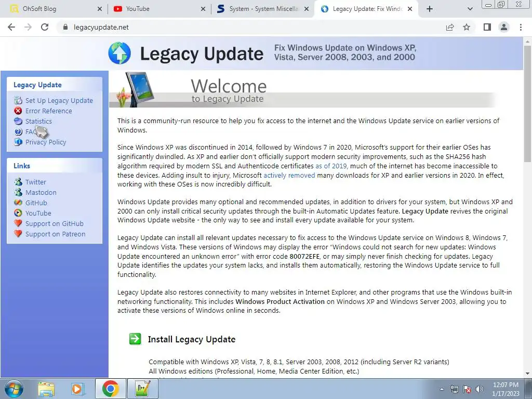
Task: Close the OhSoft Blog tab
Action: (100, 9)
